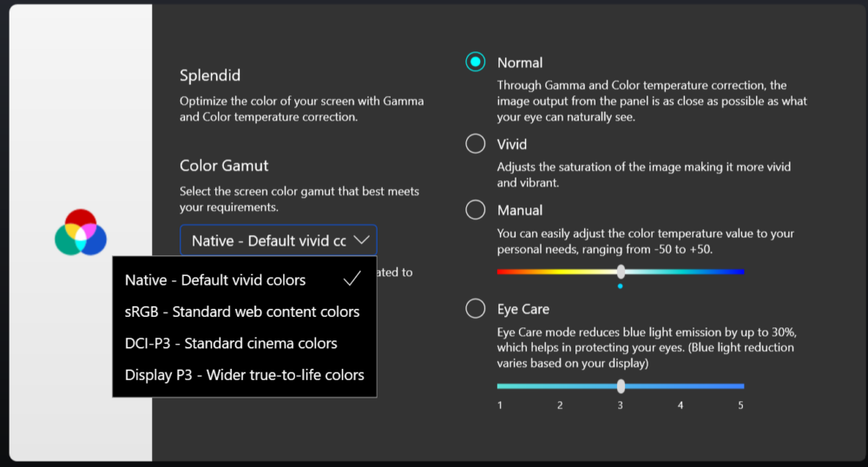Switch to Display P3 - Wider true-to-life colors
Screen dimensions: 868x467
coord(244,375)
